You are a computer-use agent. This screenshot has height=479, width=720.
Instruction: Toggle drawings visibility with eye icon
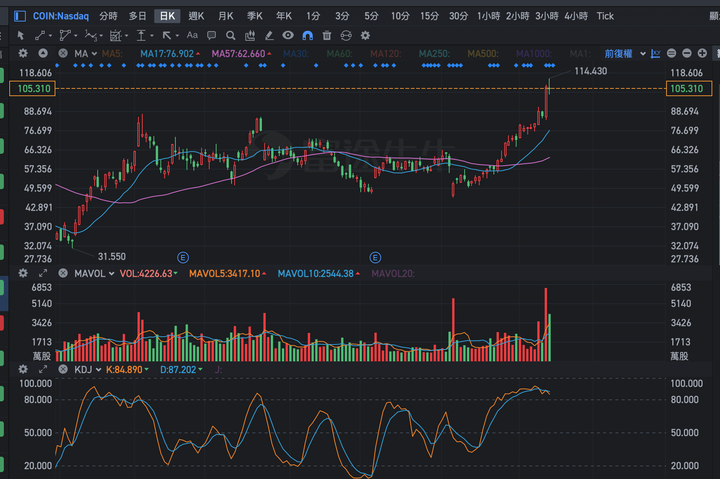pos(288,35)
